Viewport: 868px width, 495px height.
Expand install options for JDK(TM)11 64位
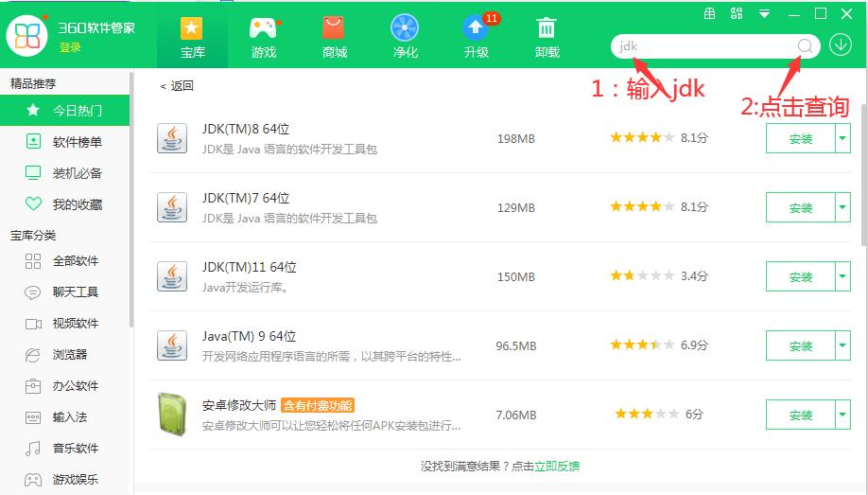(x=842, y=276)
